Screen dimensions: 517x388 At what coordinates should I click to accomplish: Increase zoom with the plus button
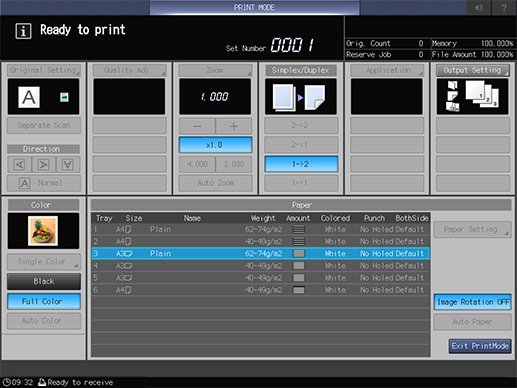[234, 126]
